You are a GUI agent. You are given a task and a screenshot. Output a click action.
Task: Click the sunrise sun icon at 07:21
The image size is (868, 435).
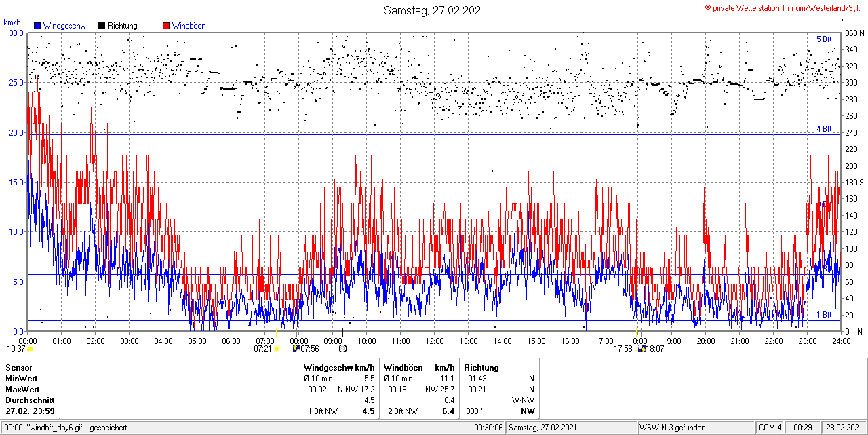(x=277, y=349)
